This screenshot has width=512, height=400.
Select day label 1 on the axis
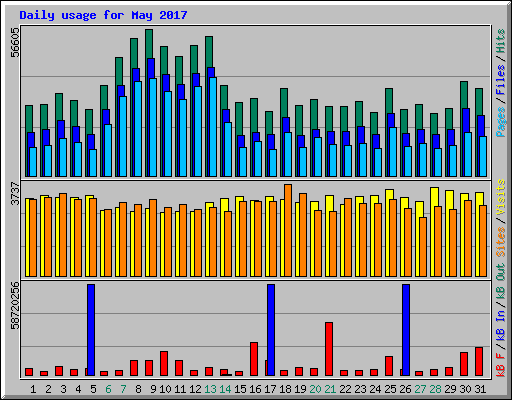33,389
